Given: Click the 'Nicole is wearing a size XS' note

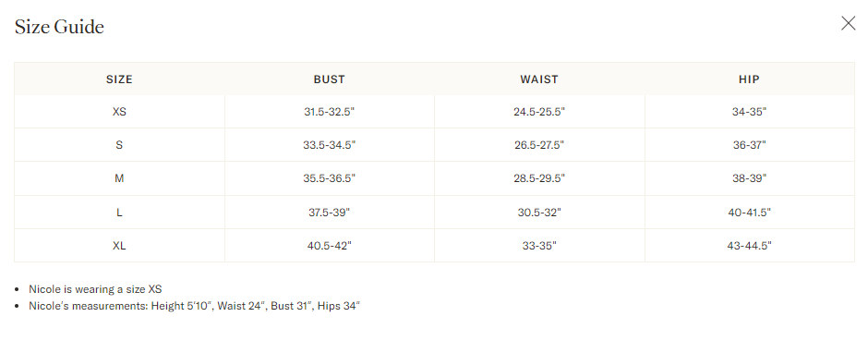Looking at the screenshot, I should coord(95,289).
